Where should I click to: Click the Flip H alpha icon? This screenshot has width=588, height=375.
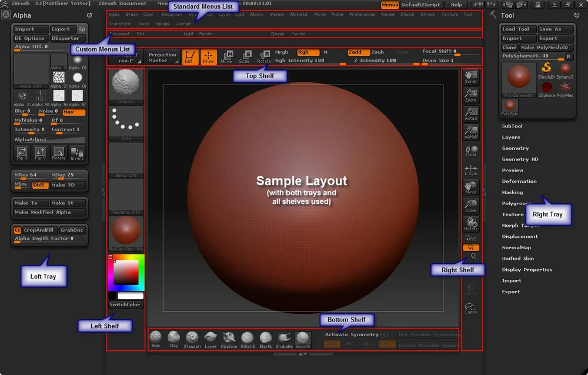(22, 153)
